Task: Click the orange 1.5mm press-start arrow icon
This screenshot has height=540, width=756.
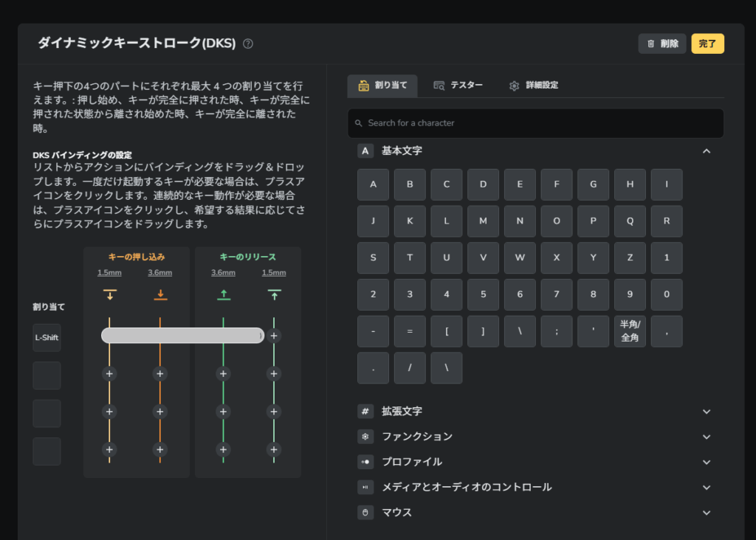Action: pos(109,295)
